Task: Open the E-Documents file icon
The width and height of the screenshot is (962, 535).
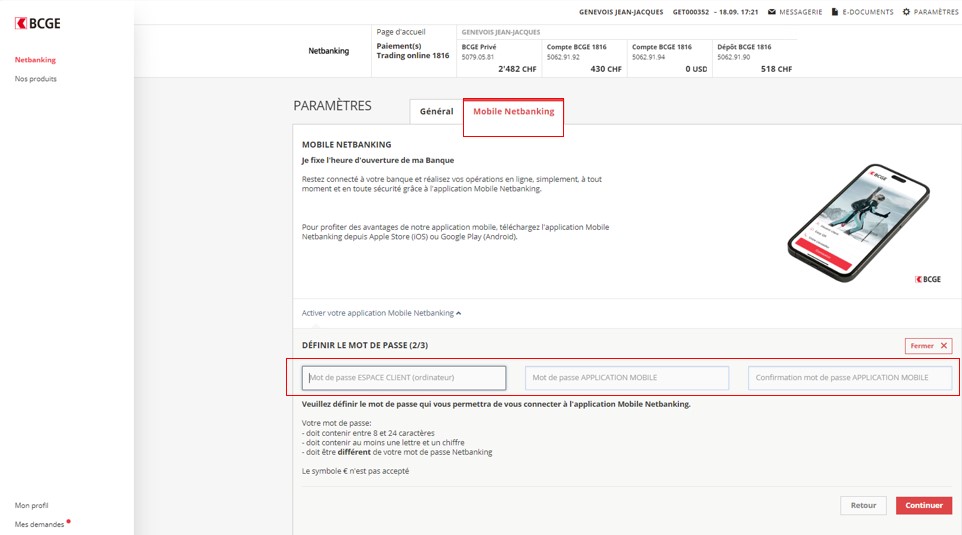Action: coord(834,12)
